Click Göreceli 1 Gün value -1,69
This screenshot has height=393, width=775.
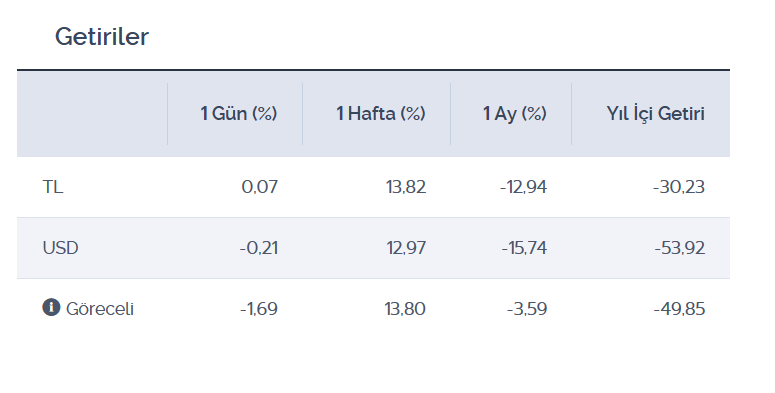[x=258, y=309]
